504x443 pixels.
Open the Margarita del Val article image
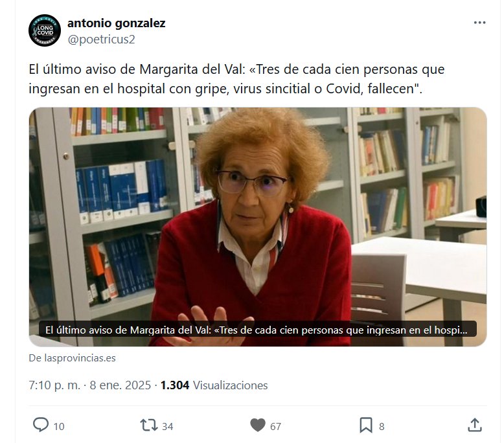tap(258, 227)
